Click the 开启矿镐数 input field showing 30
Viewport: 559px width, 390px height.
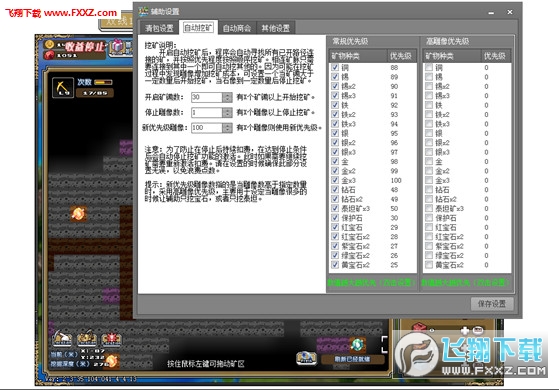click(x=207, y=97)
